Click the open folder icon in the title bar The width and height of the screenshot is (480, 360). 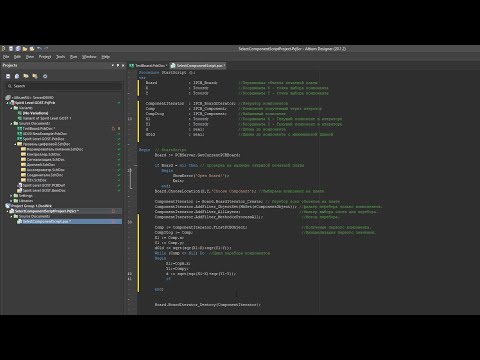click(25, 49)
